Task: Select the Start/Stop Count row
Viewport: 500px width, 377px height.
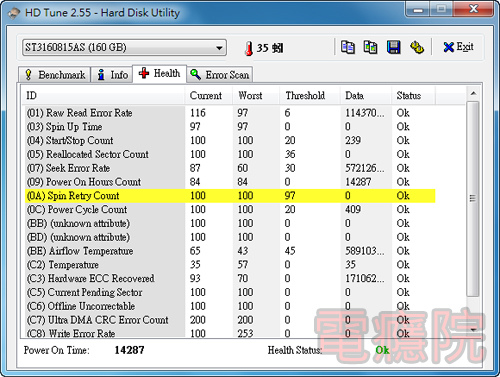Action: [x=230, y=140]
